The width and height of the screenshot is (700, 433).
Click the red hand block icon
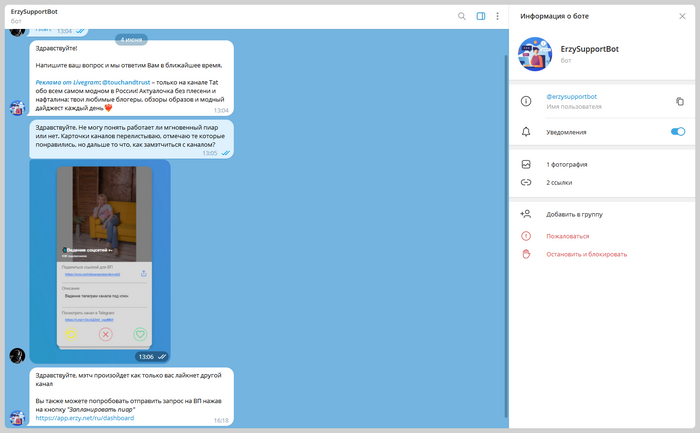coord(526,254)
